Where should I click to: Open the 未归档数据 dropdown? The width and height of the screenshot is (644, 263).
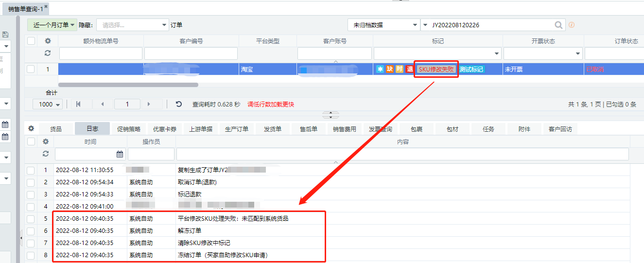tap(383, 25)
